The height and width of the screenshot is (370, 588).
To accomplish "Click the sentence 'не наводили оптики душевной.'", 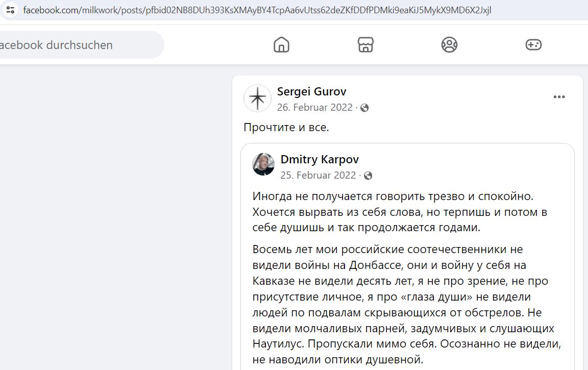I will [338, 359].
